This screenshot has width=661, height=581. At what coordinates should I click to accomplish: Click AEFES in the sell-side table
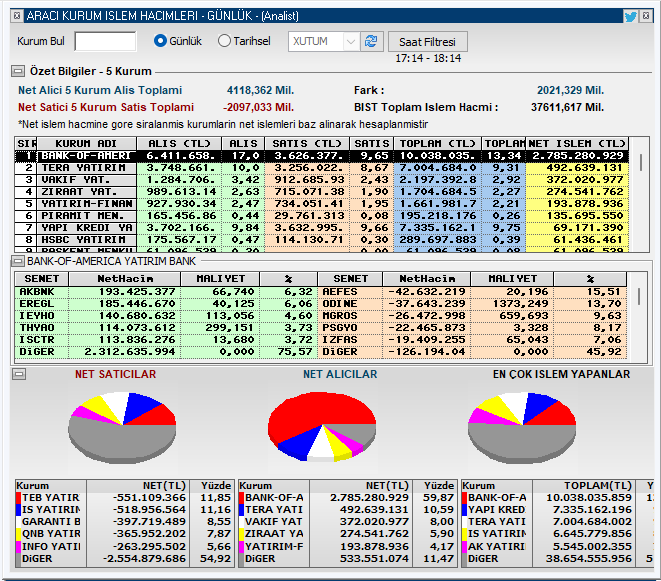(340, 292)
